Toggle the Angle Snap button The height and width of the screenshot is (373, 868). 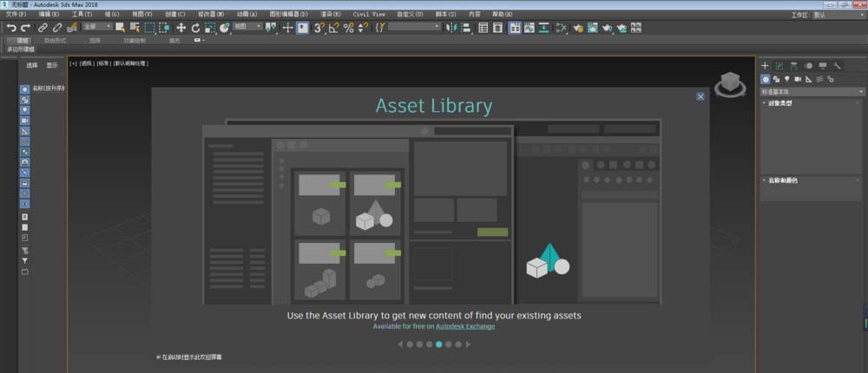click(x=334, y=28)
